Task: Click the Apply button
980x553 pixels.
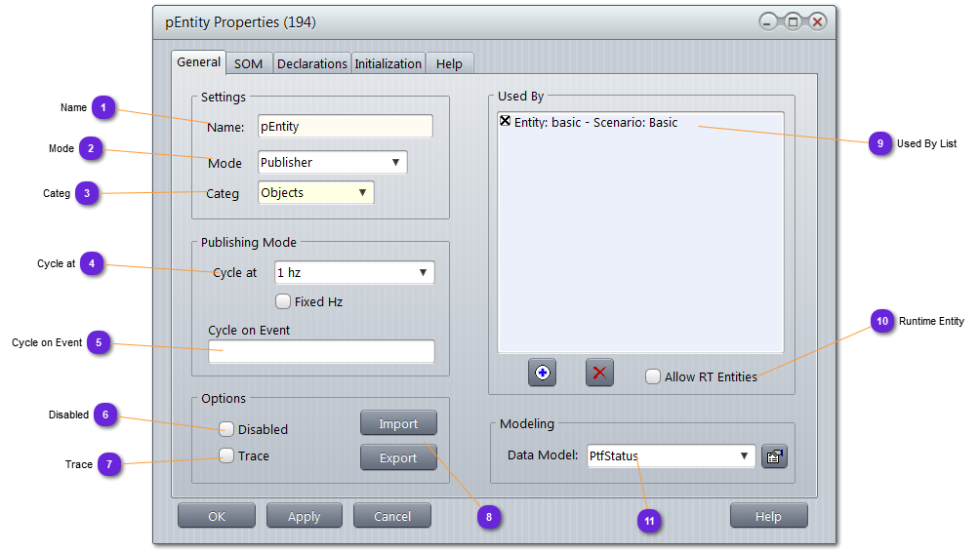Action: point(304,516)
